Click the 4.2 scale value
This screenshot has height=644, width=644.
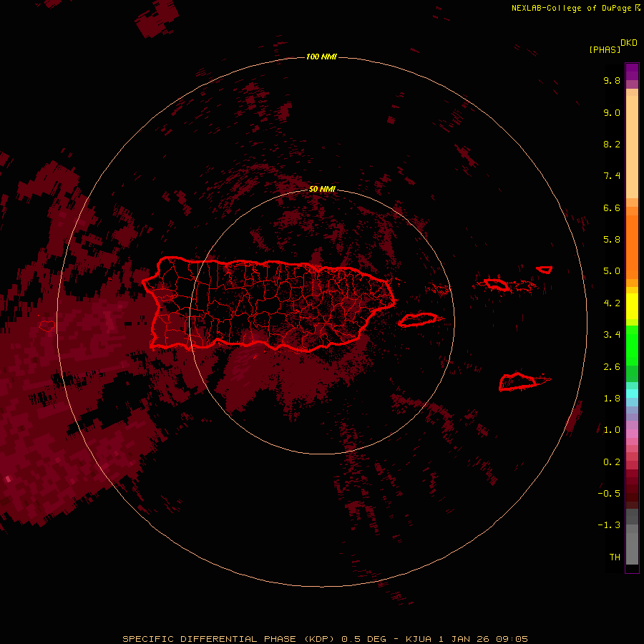pyautogui.click(x=612, y=303)
